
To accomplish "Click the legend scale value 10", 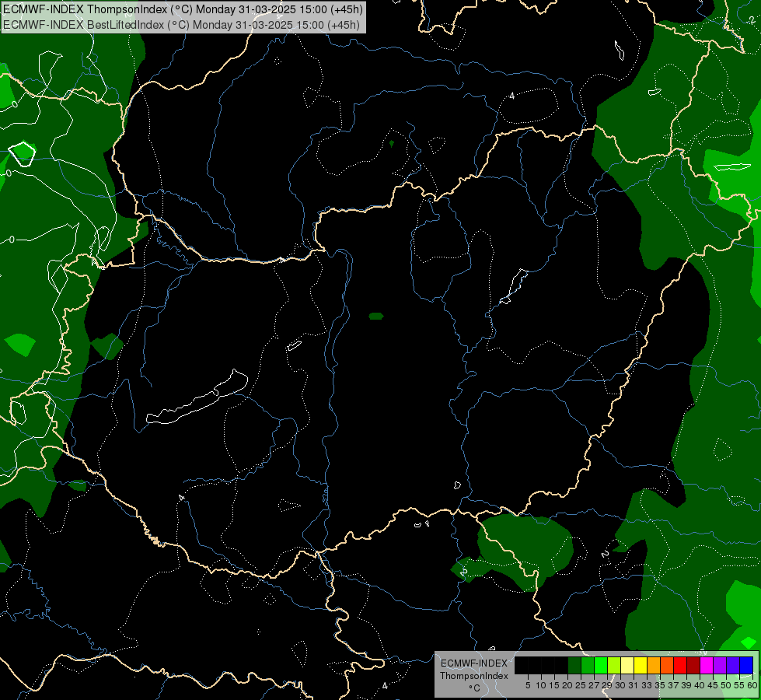I will (x=541, y=685).
